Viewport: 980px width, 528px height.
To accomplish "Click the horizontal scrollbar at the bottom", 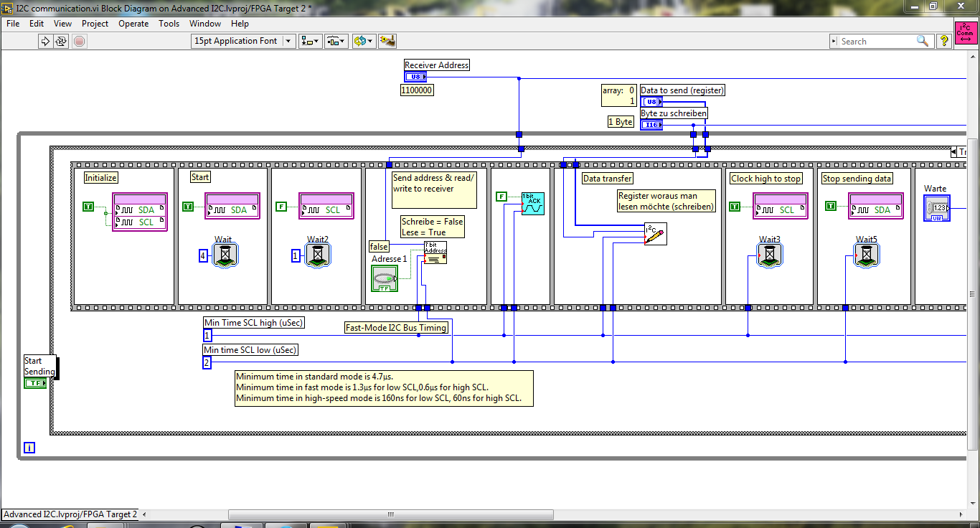I will point(391,514).
